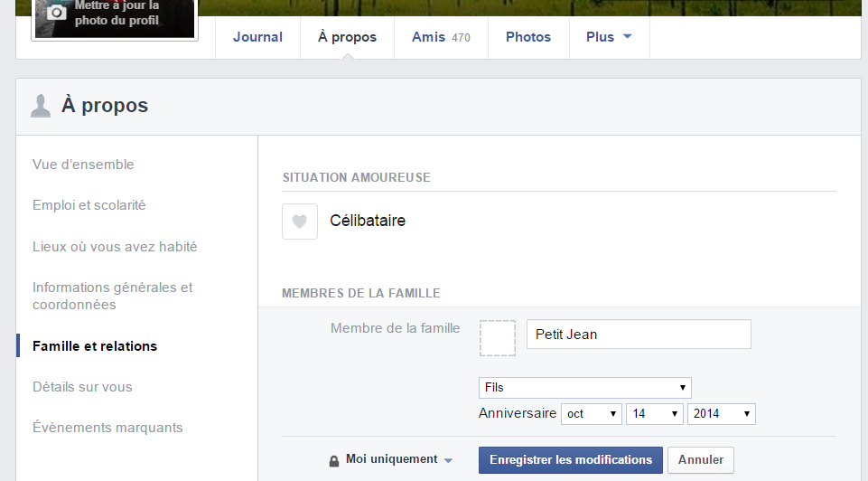Open Emploi et scolarité section

pos(89,205)
